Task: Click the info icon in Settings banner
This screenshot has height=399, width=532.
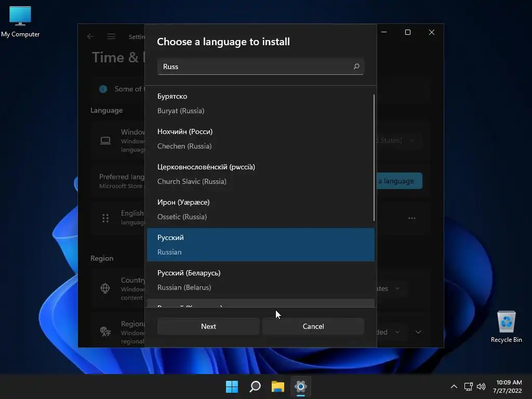Action: point(103,89)
